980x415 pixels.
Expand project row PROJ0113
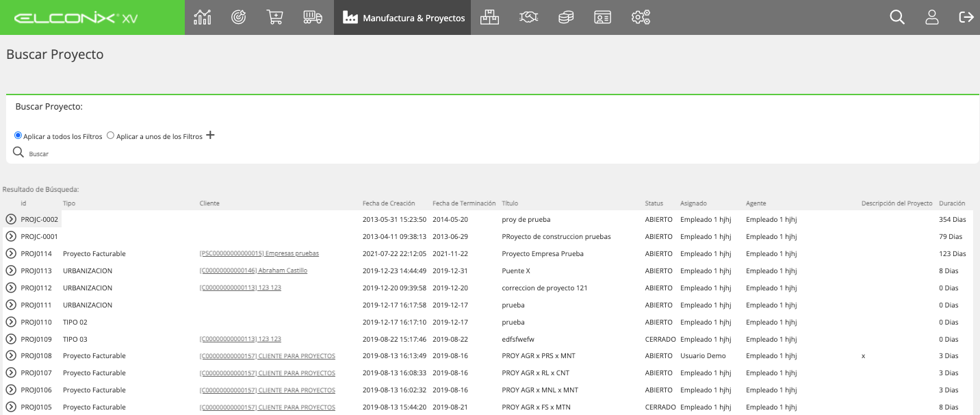click(11, 271)
